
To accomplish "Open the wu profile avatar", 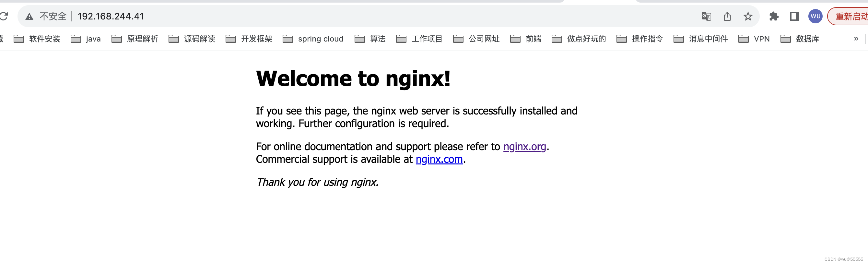I will click(x=815, y=16).
